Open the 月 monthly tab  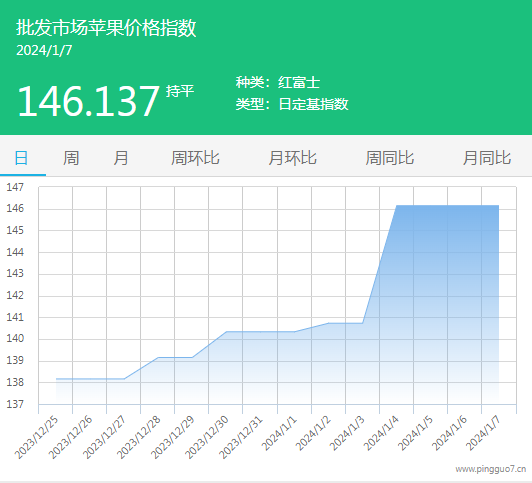point(121,158)
